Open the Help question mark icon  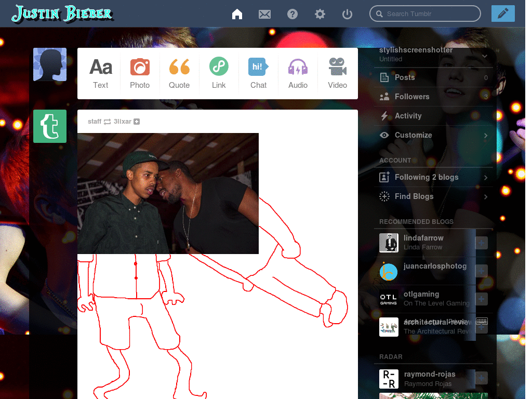(292, 14)
